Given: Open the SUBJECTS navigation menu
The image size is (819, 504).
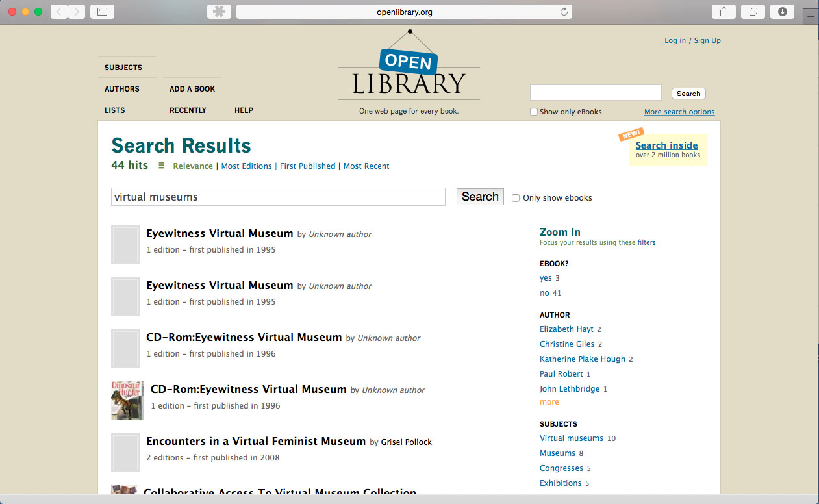Looking at the screenshot, I should tap(123, 68).
